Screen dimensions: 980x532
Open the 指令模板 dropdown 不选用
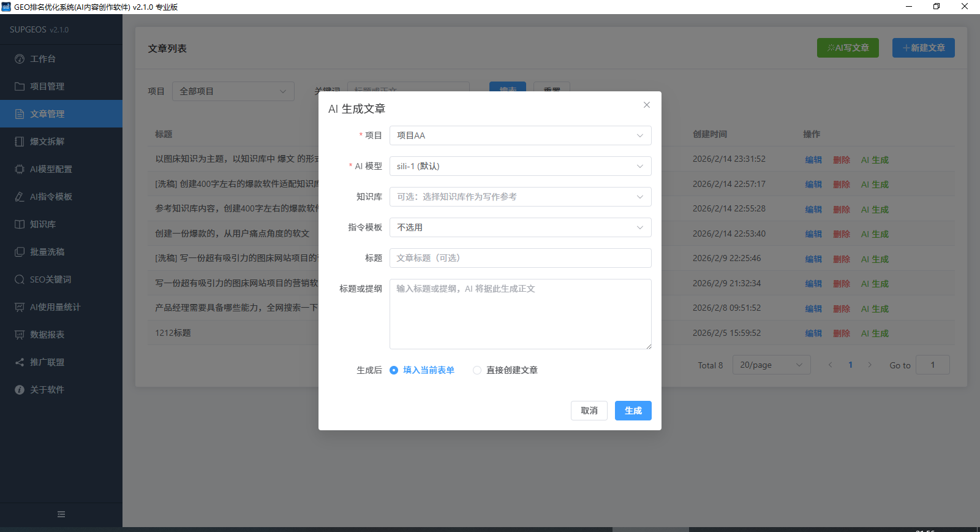[520, 227]
